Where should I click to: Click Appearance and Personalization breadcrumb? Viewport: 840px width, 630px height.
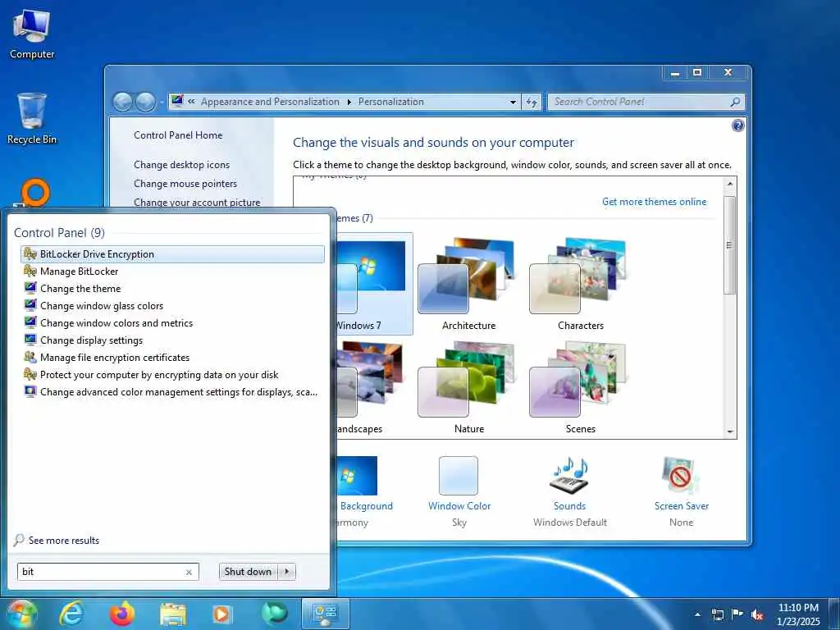click(270, 102)
